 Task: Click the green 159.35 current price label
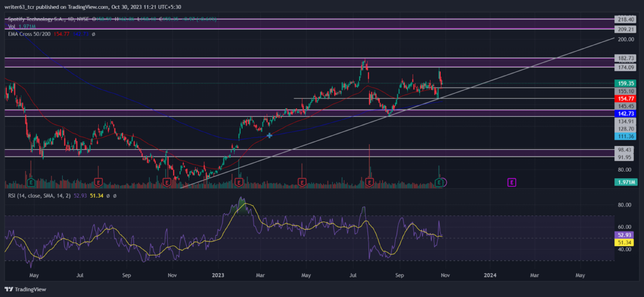[x=626, y=83]
